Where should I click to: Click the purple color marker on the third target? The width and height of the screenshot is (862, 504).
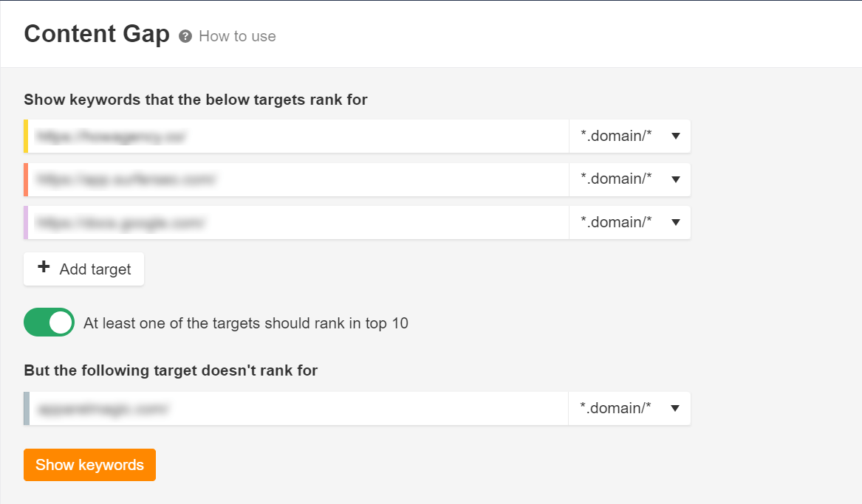click(26, 222)
